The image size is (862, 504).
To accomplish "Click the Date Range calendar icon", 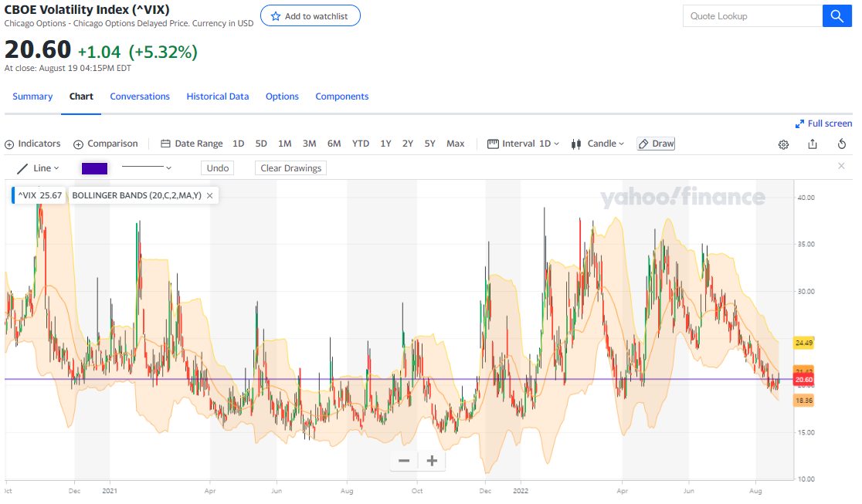I will click(165, 144).
